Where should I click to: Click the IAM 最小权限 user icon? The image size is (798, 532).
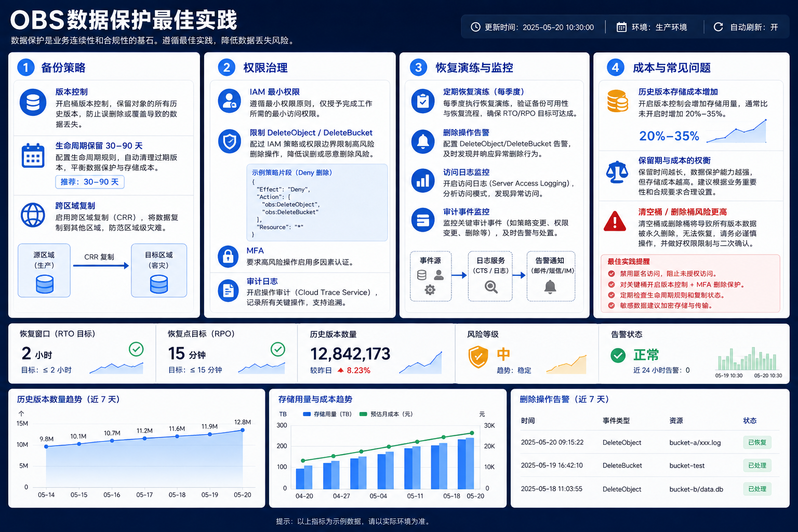229,101
